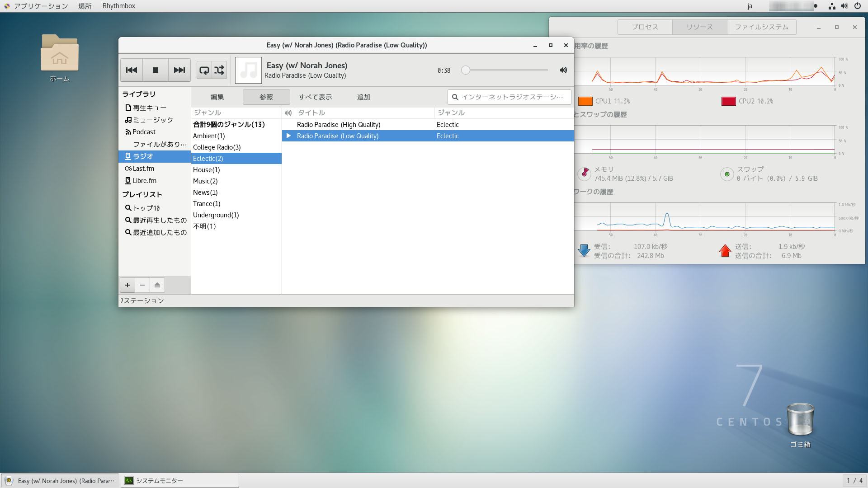Sort by タイトル column header

364,113
